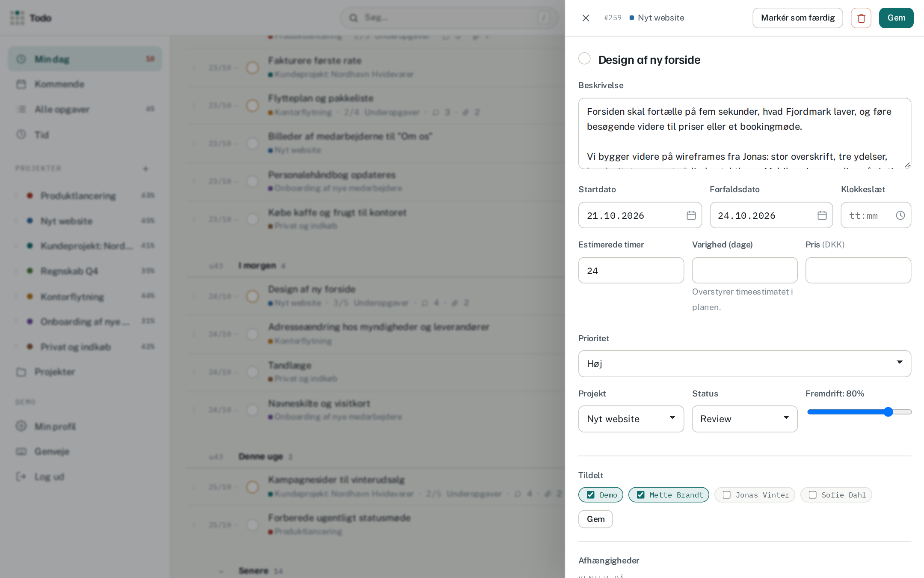This screenshot has width=924, height=578.
Task: Uncheck the Demo assignee checkbox
Action: 591,495
